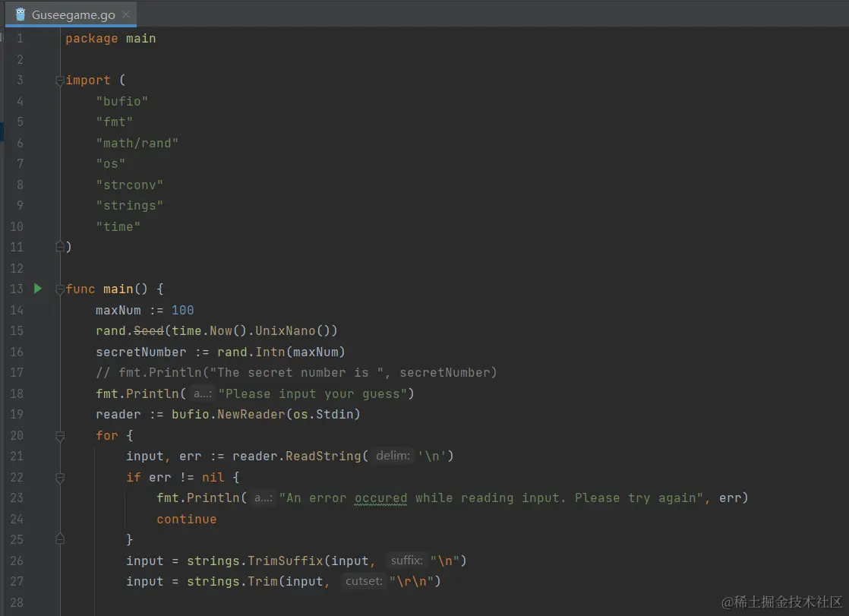Click the for keyword
This screenshot has width=849, height=616.
click(106, 435)
